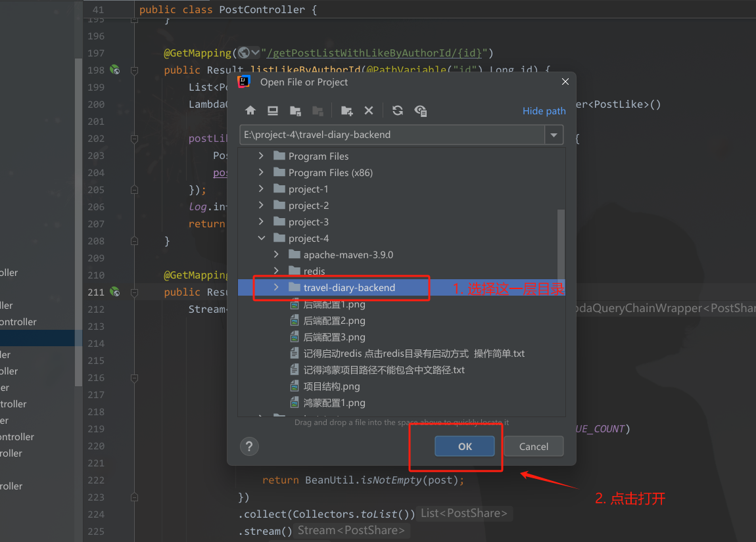Expand the Program Files folder
The image size is (756, 542).
pos(262,156)
